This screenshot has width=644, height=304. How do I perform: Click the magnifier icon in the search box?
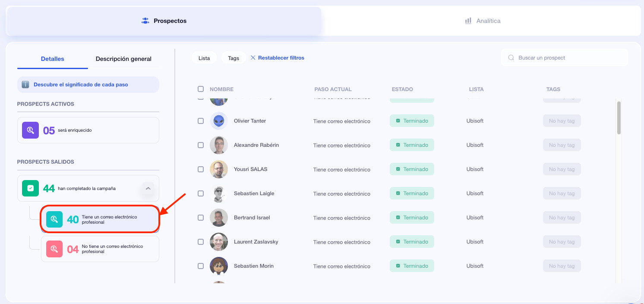[511, 58]
